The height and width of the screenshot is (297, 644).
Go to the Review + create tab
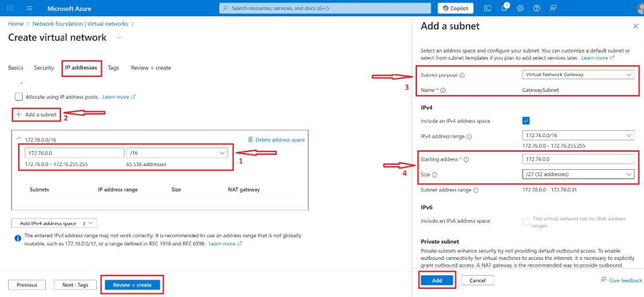click(150, 68)
